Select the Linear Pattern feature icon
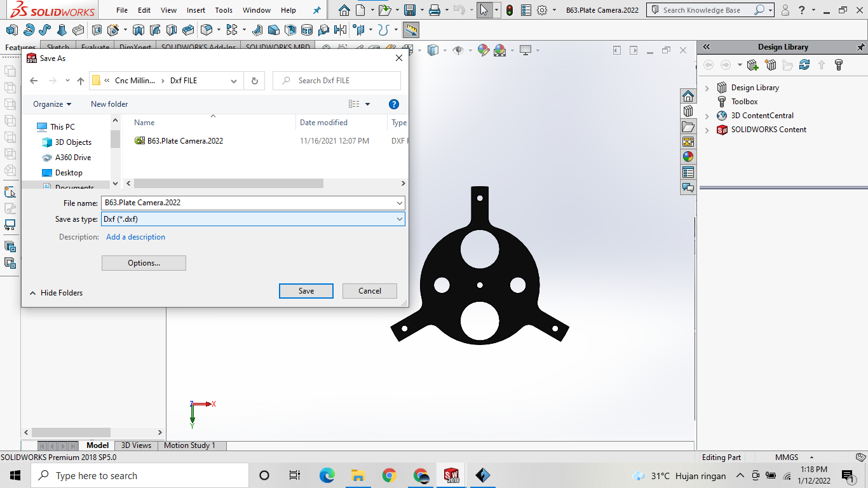868x488 pixels. click(x=231, y=29)
